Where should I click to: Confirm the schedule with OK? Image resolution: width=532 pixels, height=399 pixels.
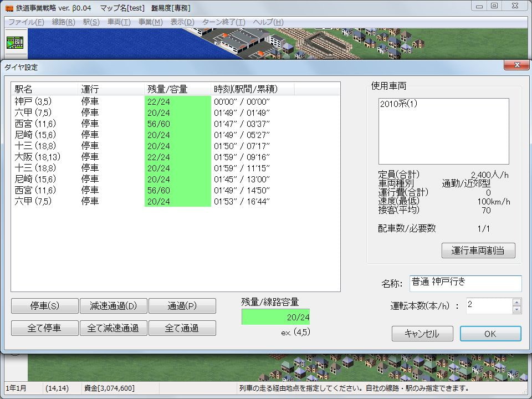(x=490, y=334)
